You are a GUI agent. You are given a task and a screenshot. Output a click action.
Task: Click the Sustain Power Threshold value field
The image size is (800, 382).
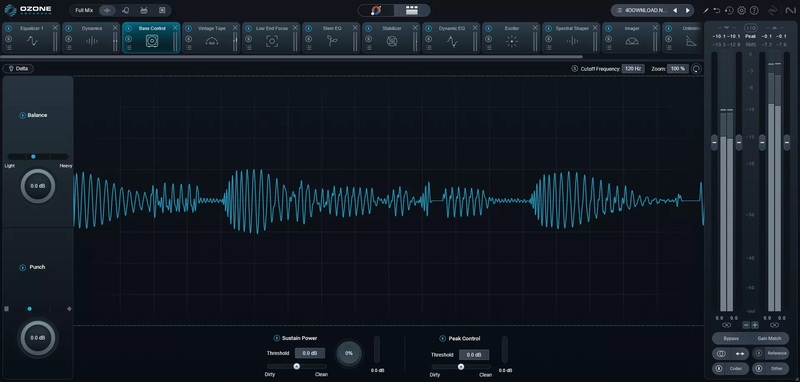coord(310,353)
